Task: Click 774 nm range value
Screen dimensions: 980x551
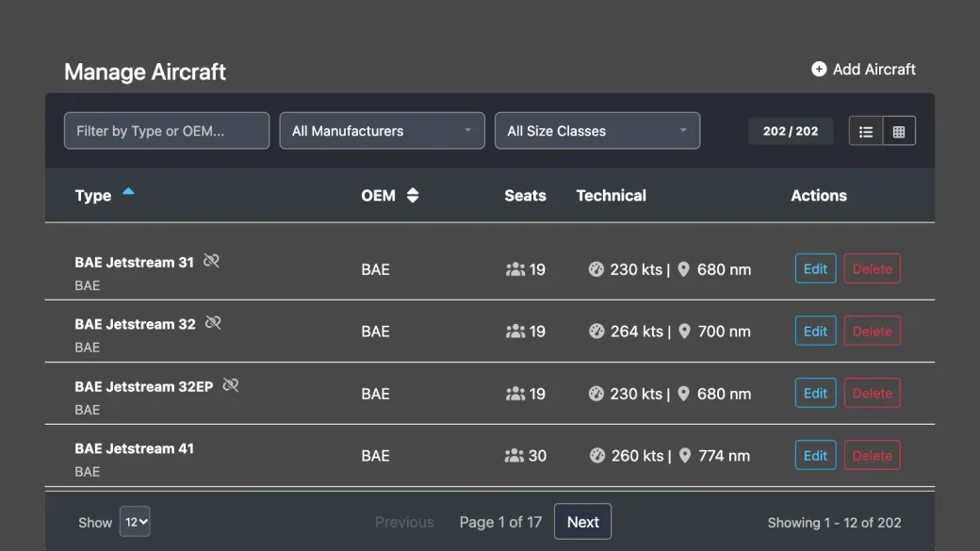Action: tap(724, 456)
